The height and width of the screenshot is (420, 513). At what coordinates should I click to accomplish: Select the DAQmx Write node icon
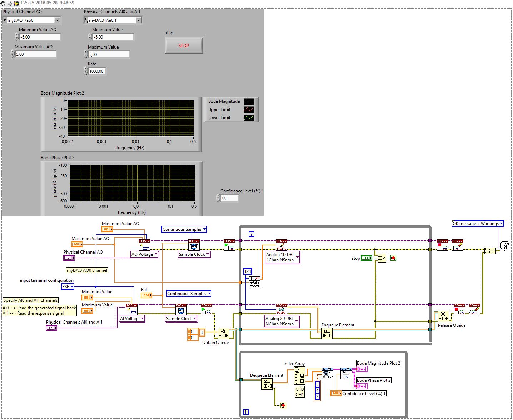[282, 245]
